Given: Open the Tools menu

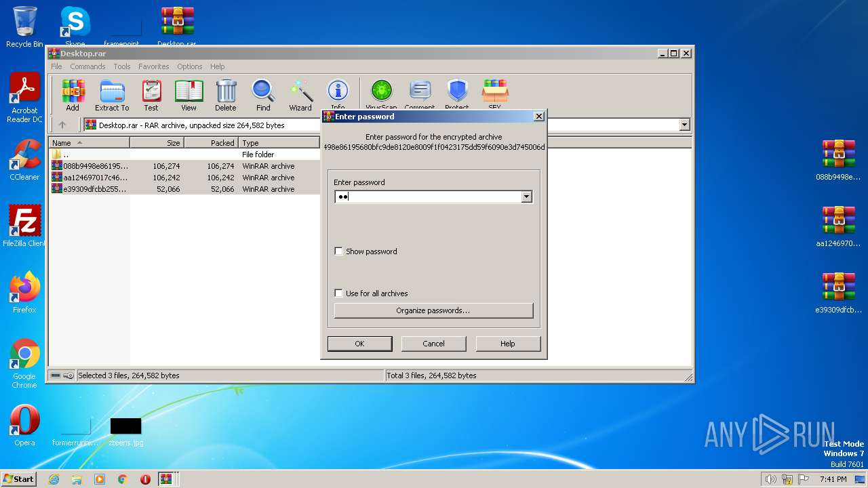Looking at the screenshot, I should pyautogui.click(x=122, y=66).
